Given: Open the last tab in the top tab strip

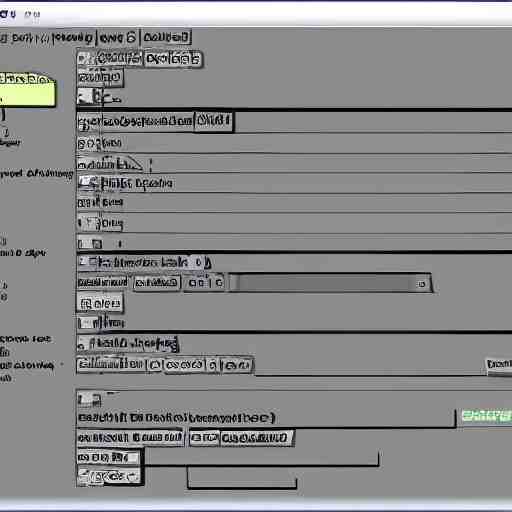Looking at the screenshot, I should (x=167, y=37).
